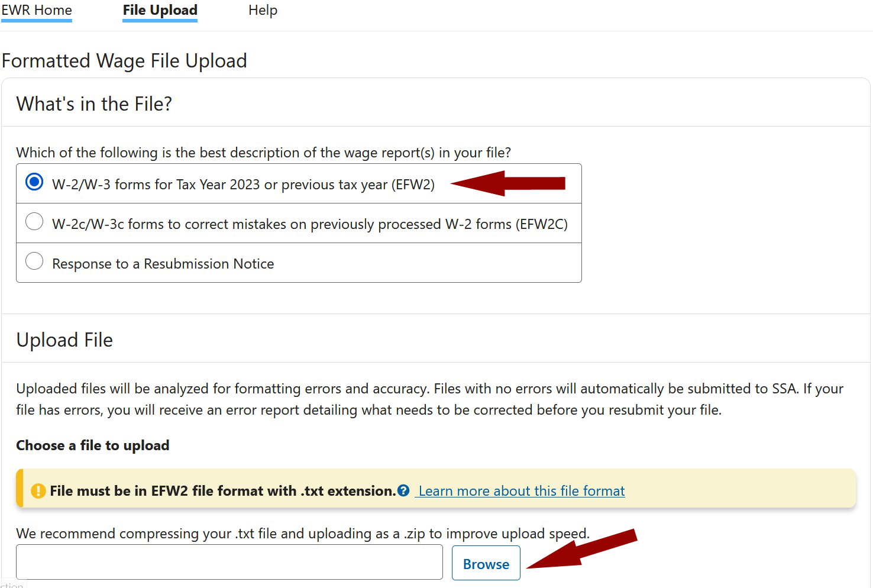The height and width of the screenshot is (588, 873).
Task: Open the Help tab
Action: pyautogui.click(x=263, y=10)
